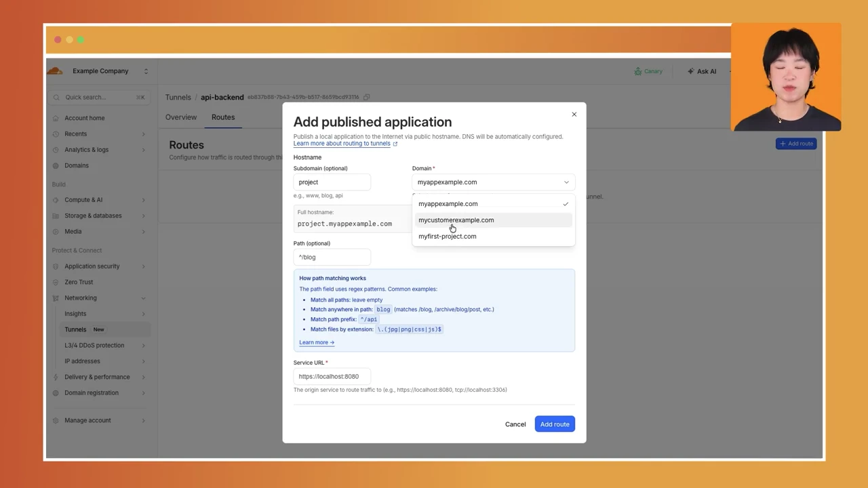The width and height of the screenshot is (868, 488).
Task: Click the Zero Trust sidebar icon
Action: tap(56, 282)
